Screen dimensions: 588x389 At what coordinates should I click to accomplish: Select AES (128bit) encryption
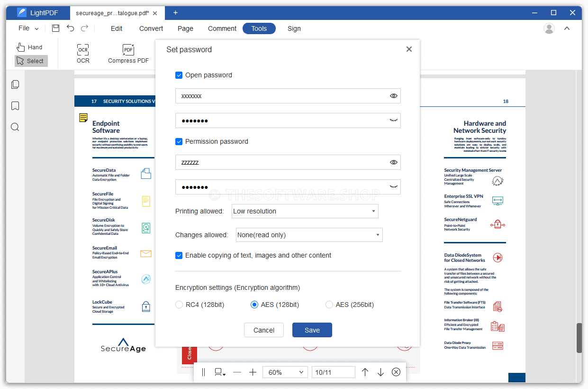[254, 305]
